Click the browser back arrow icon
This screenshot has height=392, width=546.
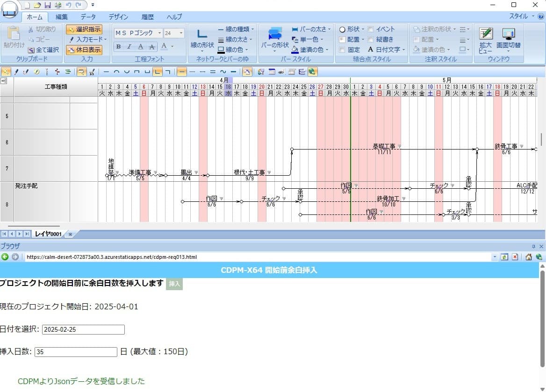(x=5, y=257)
